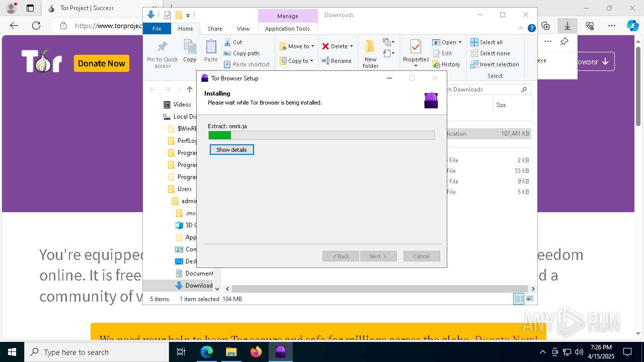Select the Manage contextual tab

click(287, 16)
